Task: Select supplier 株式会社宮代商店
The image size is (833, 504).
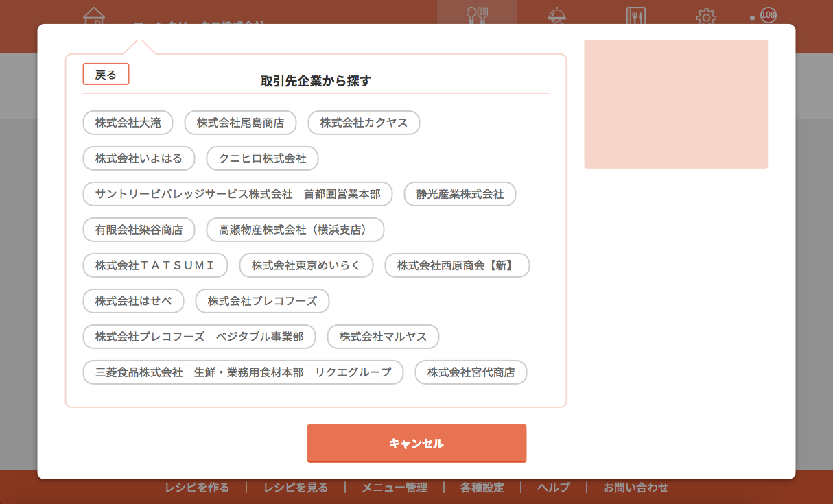Action: tap(471, 372)
